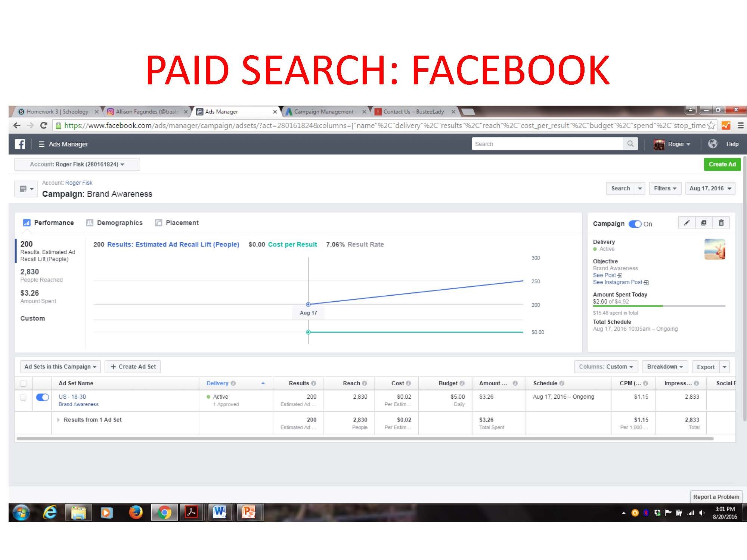Open Internet Explorer from taskbar
This screenshot has width=747, height=560.
(50, 513)
